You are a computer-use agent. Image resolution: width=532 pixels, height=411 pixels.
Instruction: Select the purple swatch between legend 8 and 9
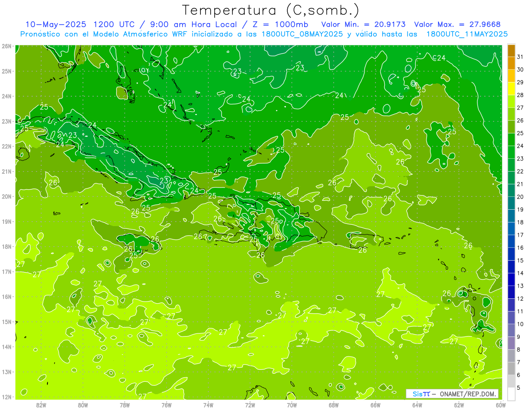point(511,343)
